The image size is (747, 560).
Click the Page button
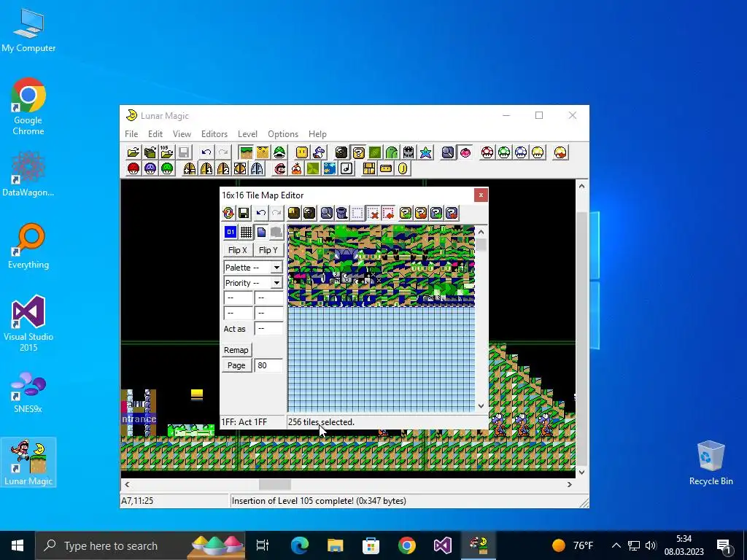[x=236, y=365]
